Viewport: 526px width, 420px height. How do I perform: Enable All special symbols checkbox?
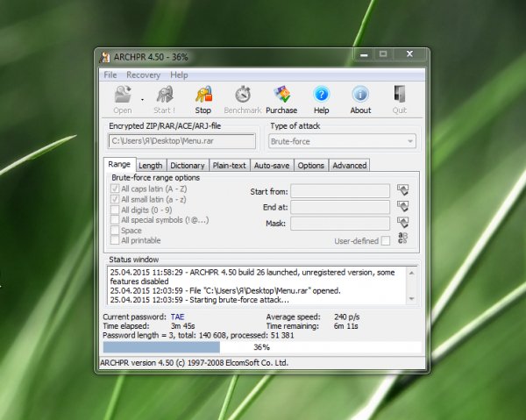(x=115, y=220)
